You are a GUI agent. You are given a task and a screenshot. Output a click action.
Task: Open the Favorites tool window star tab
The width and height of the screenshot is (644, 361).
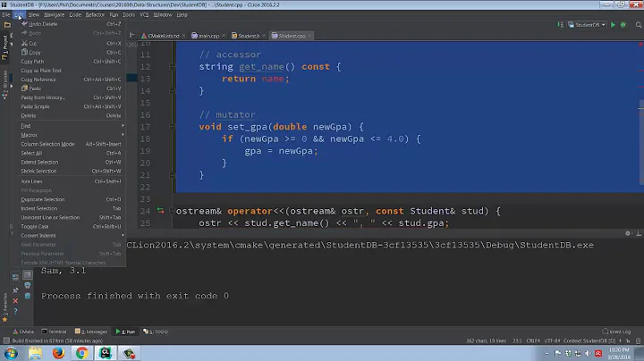coord(5,308)
